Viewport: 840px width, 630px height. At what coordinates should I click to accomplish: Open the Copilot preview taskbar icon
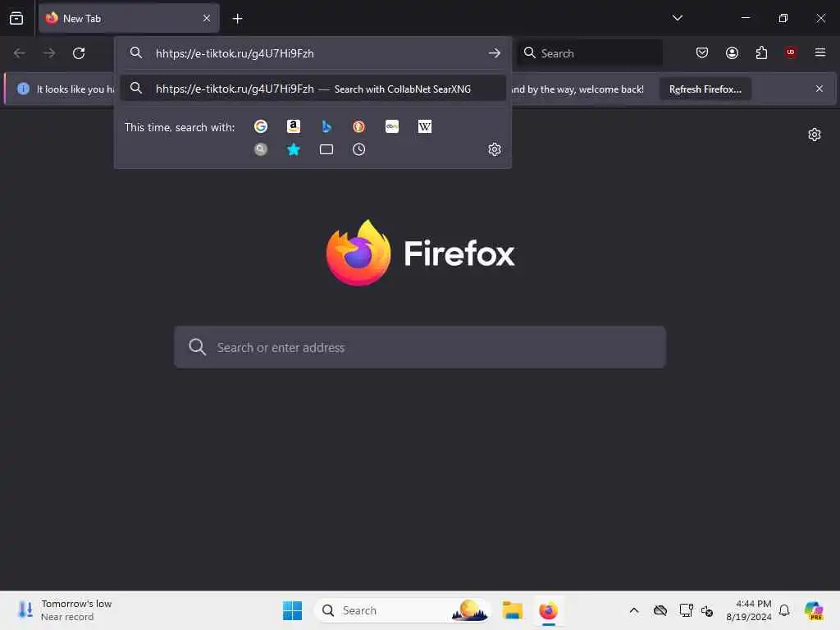point(814,610)
